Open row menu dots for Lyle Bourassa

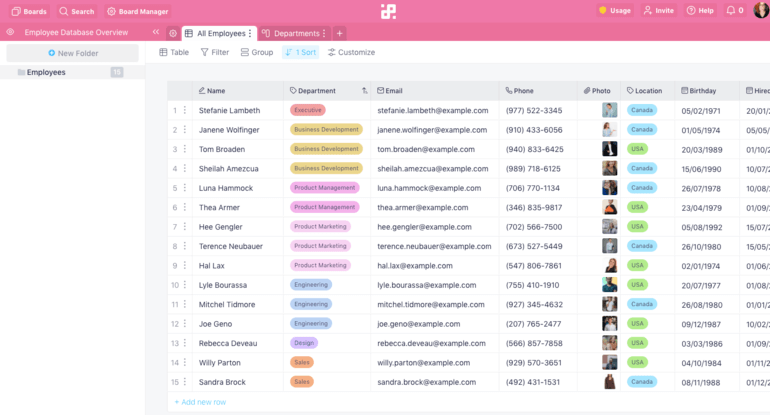(185, 285)
